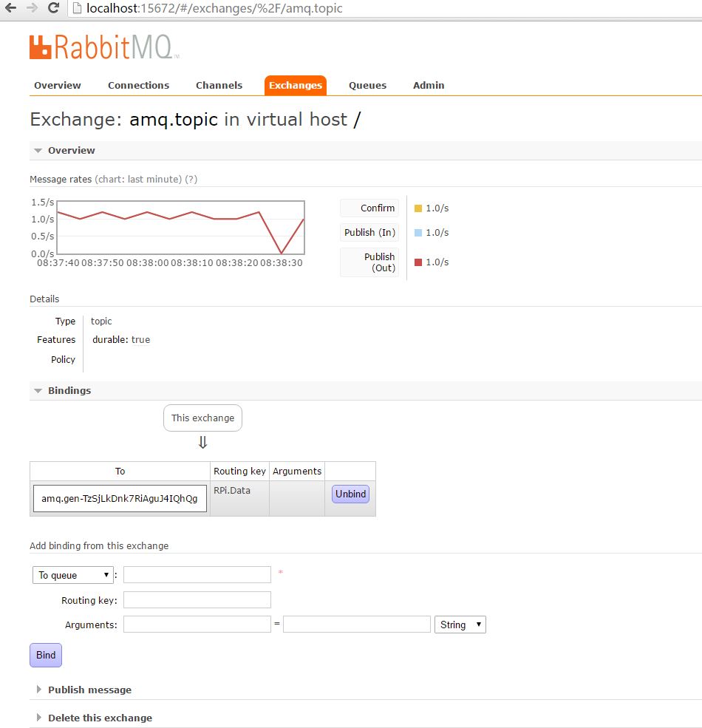
Task: Click the queue name input field
Action: (x=197, y=575)
